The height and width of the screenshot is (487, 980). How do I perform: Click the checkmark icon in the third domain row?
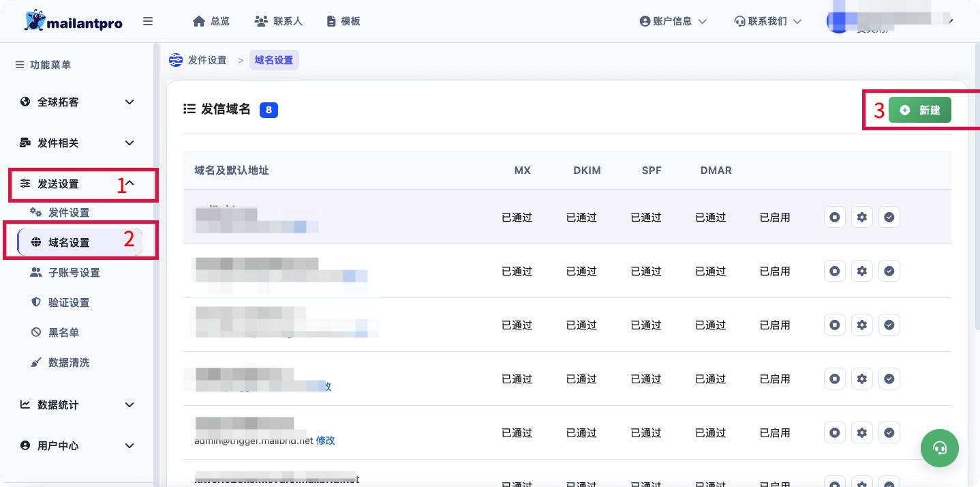[889, 325]
